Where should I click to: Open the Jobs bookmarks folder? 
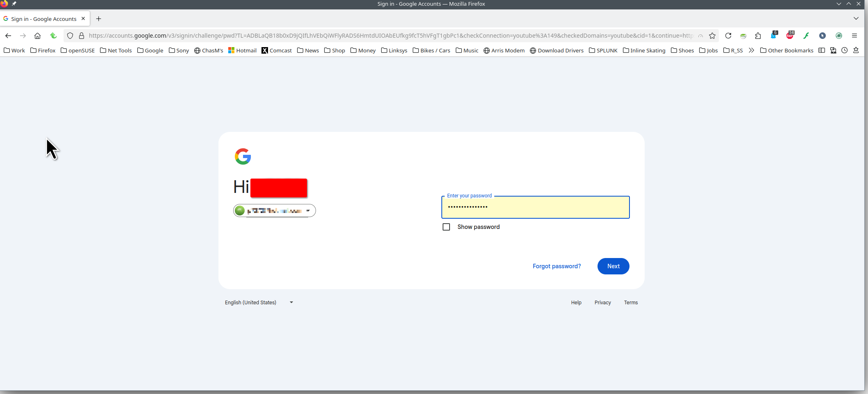[709, 50]
